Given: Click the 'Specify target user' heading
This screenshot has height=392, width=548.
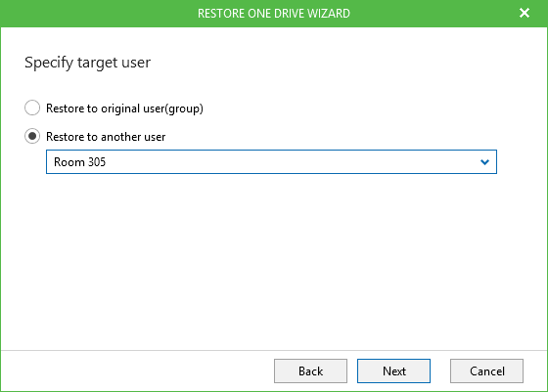Looking at the screenshot, I should [87, 63].
